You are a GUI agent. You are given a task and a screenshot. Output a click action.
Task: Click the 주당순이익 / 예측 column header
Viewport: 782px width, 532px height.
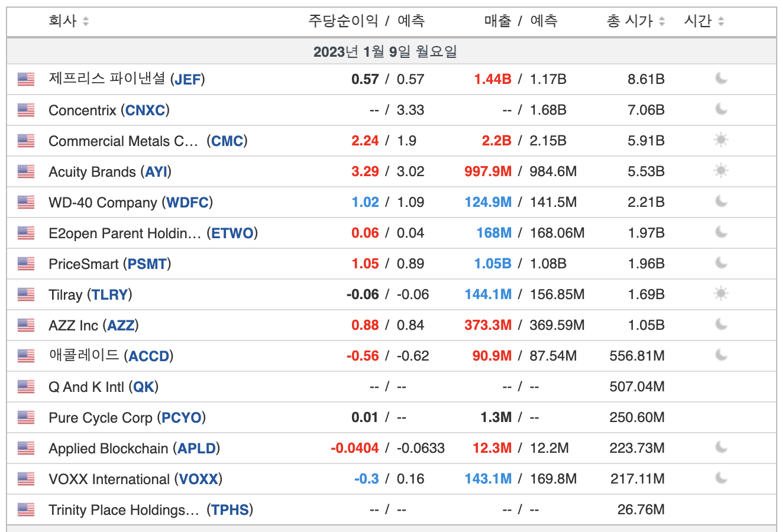[x=366, y=21]
